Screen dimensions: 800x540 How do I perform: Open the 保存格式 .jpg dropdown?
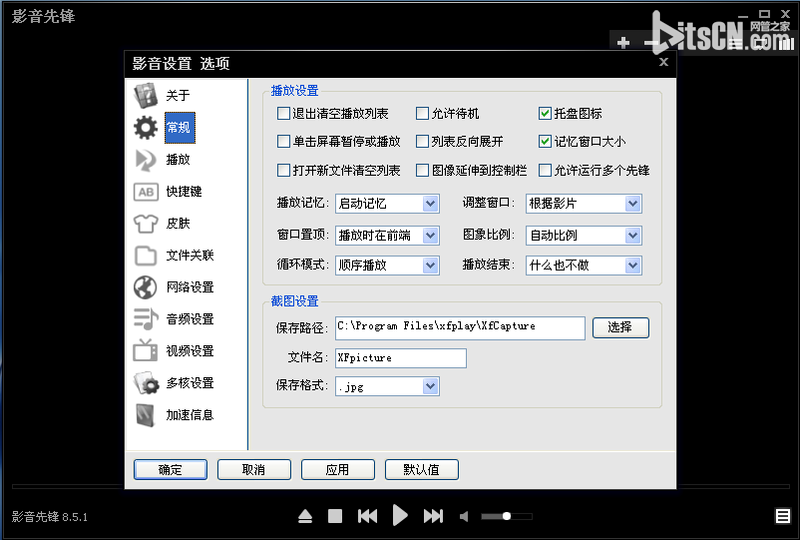387,386
